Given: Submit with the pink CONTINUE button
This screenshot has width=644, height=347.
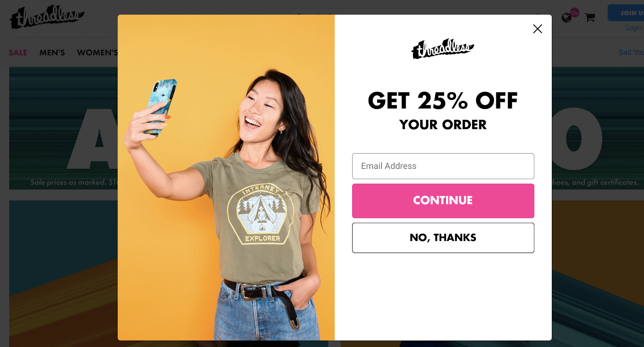Looking at the screenshot, I should [x=443, y=201].
